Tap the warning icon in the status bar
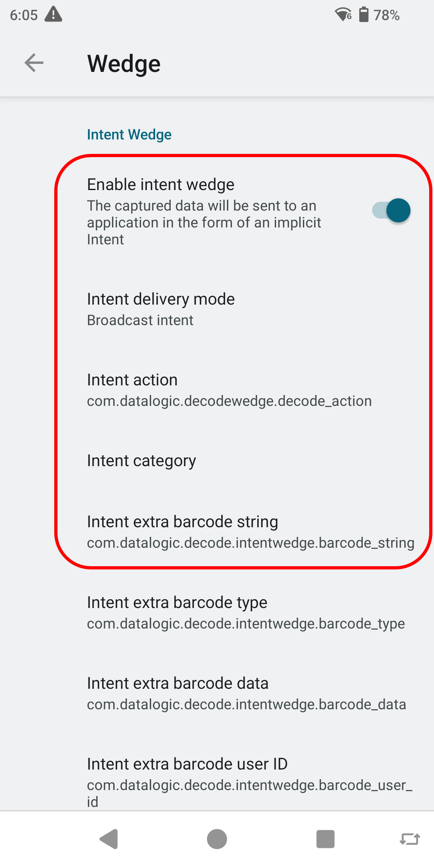 [53, 14]
